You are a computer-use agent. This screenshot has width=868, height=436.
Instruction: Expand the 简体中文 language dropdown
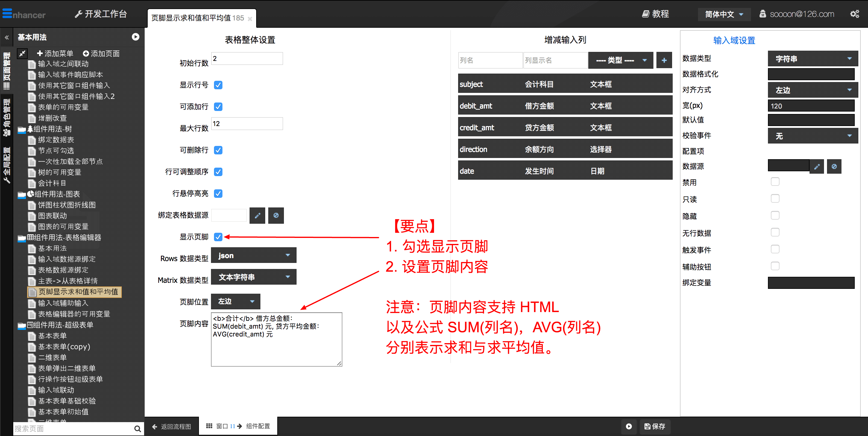(723, 14)
